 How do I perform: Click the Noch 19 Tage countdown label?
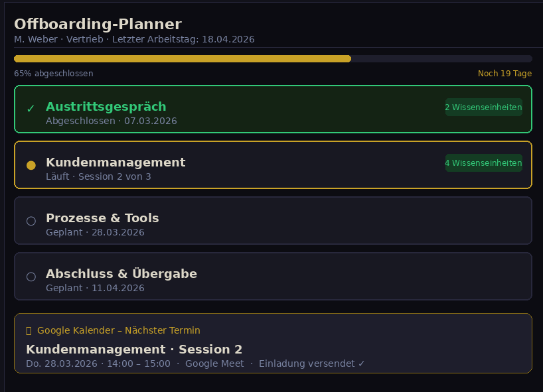504,73
